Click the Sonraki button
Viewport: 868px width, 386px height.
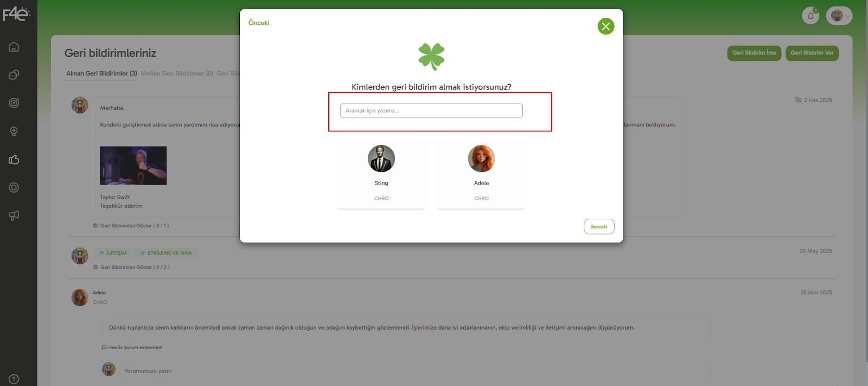[x=599, y=226]
